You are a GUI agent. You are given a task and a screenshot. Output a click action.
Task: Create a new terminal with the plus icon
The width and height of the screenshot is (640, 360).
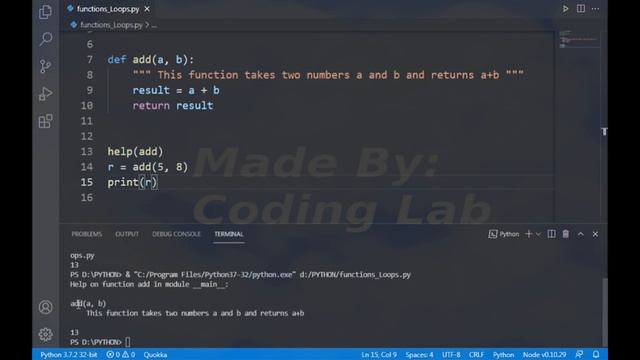tap(529, 234)
